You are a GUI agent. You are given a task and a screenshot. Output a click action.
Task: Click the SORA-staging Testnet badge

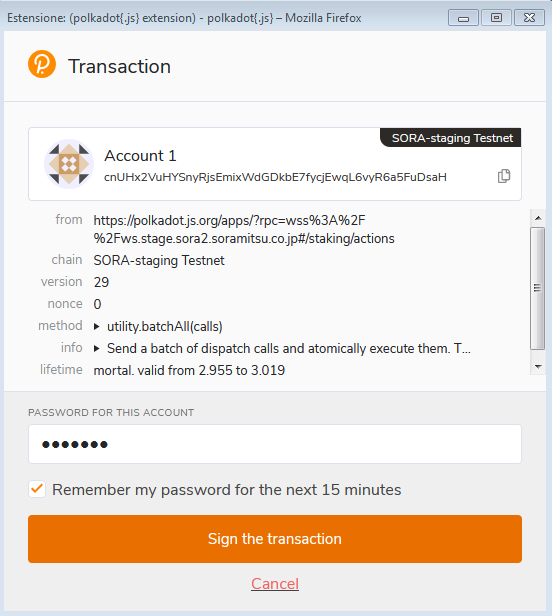[x=451, y=138]
